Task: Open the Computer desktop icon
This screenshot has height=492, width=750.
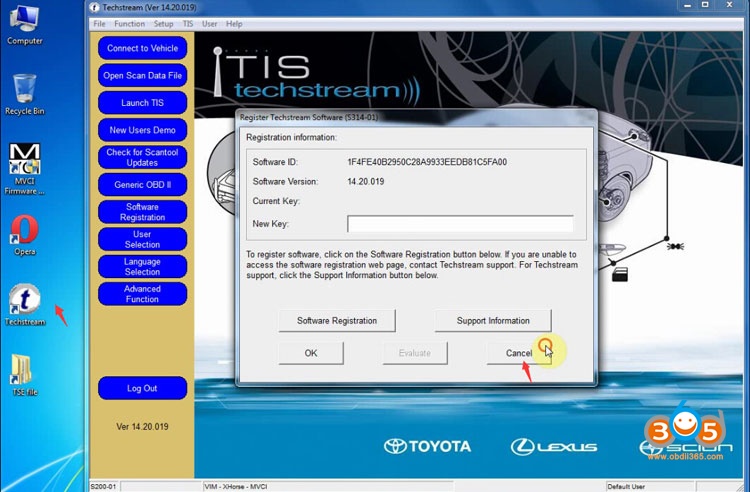Action: pos(24,25)
